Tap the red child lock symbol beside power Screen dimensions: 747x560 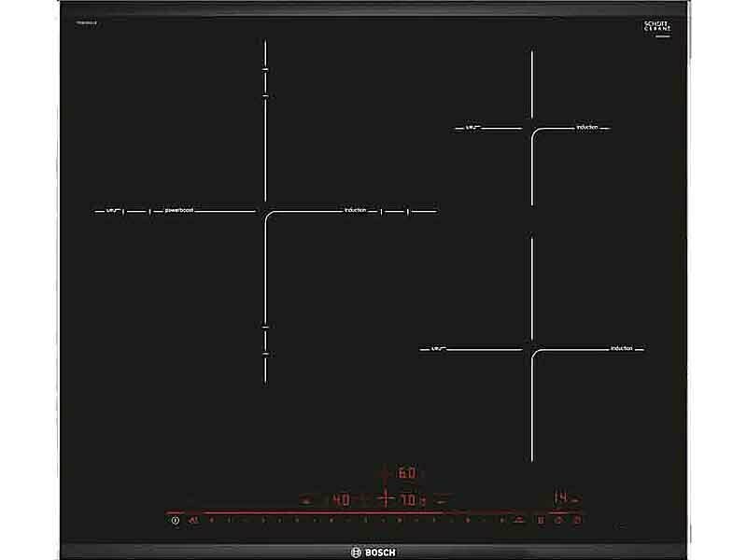tap(193, 521)
